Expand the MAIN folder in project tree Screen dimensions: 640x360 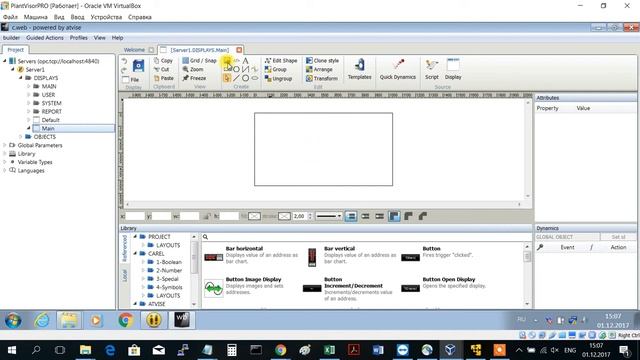pyautogui.click(x=29, y=86)
